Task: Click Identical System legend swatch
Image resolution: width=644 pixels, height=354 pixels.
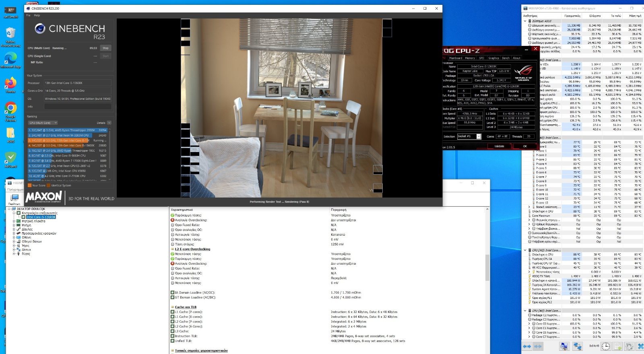Action: 48,185
